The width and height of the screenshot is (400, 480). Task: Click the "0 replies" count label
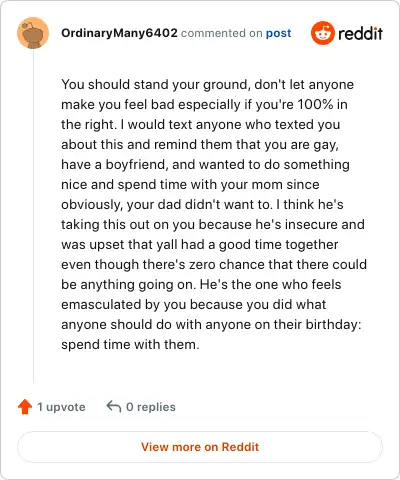coord(151,407)
